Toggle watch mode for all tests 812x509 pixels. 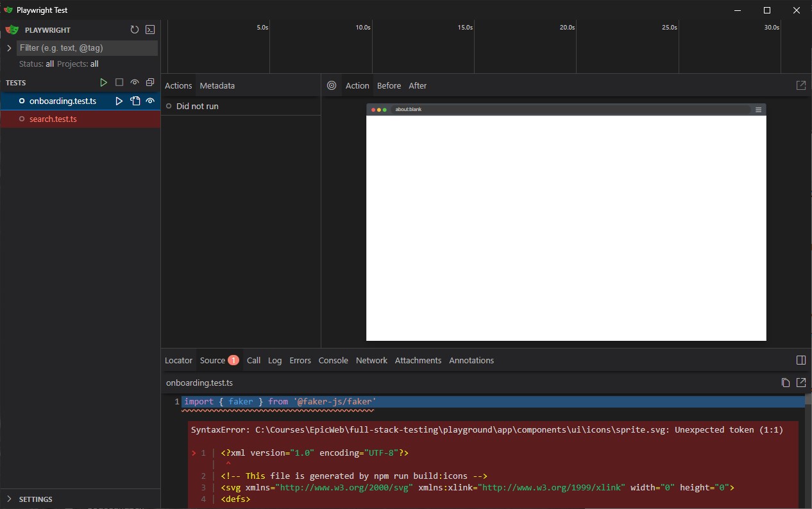coord(135,83)
